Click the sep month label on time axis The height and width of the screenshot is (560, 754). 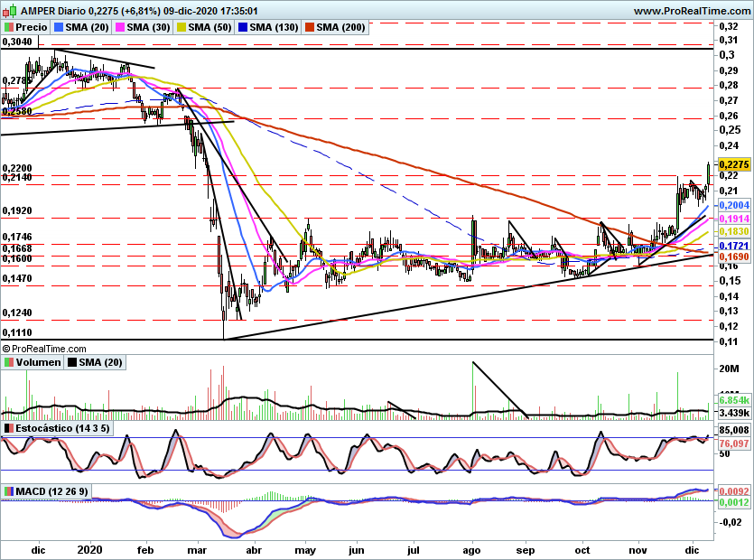526,550
